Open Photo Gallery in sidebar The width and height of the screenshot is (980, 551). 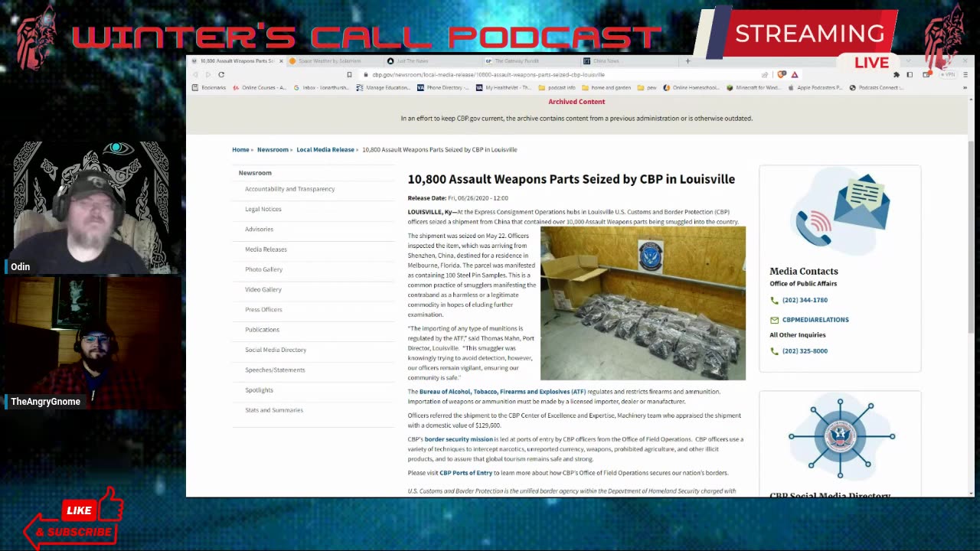pyautogui.click(x=263, y=269)
